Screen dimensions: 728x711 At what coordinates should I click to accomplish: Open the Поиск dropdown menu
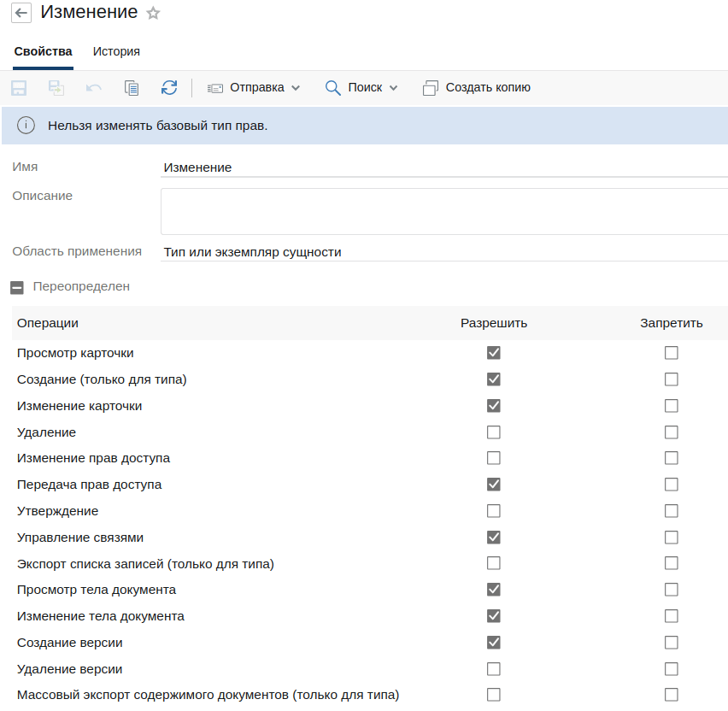pyautogui.click(x=361, y=88)
